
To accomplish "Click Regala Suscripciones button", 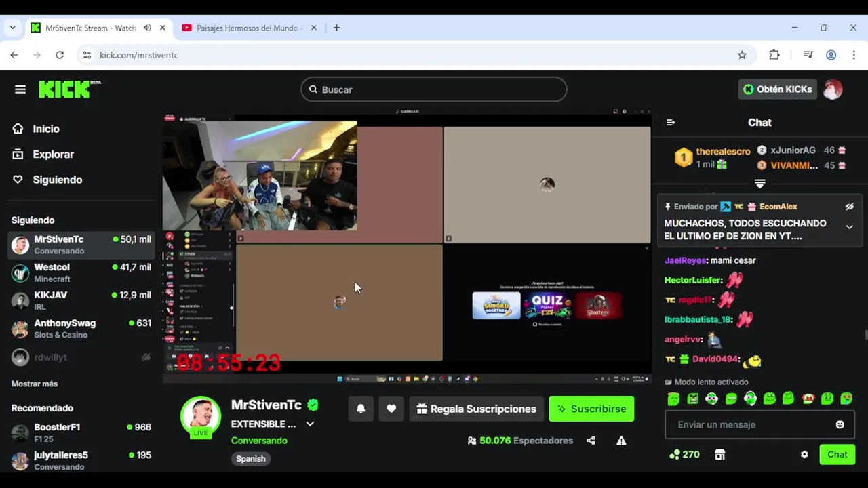I will [477, 409].
